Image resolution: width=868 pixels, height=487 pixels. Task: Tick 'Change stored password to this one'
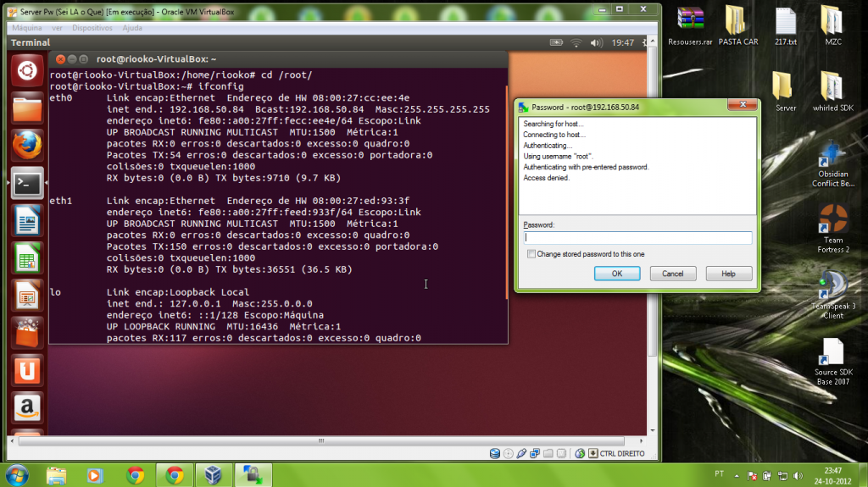(531, 254)
